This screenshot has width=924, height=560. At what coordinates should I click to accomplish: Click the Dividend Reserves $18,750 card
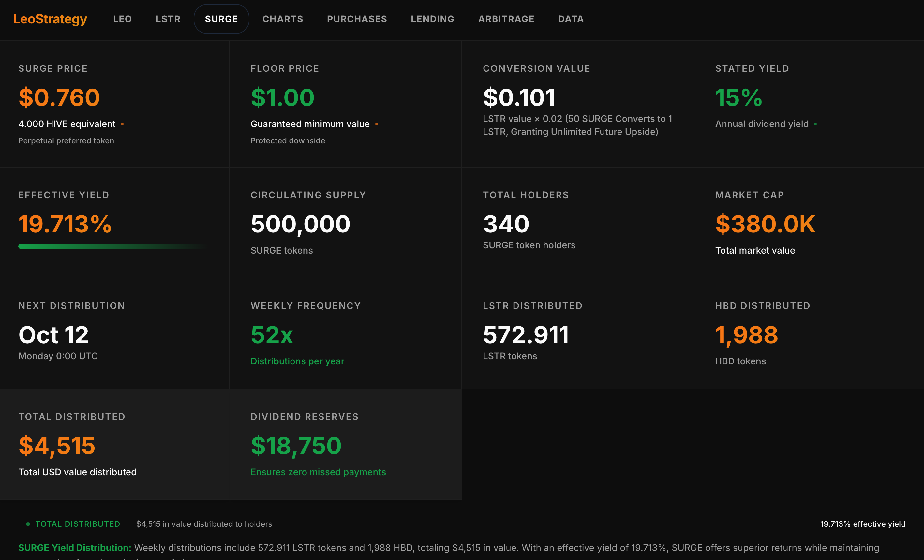[x=345, y=444]
